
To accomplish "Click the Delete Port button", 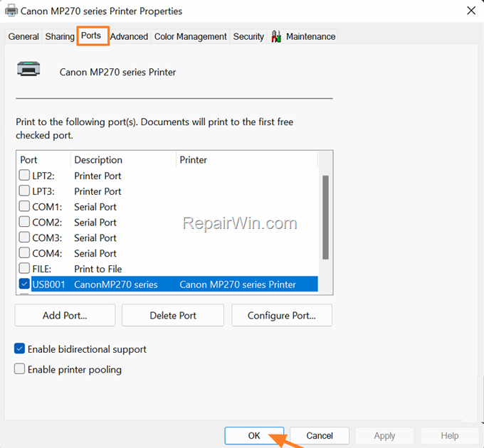I will coord(173,315).
